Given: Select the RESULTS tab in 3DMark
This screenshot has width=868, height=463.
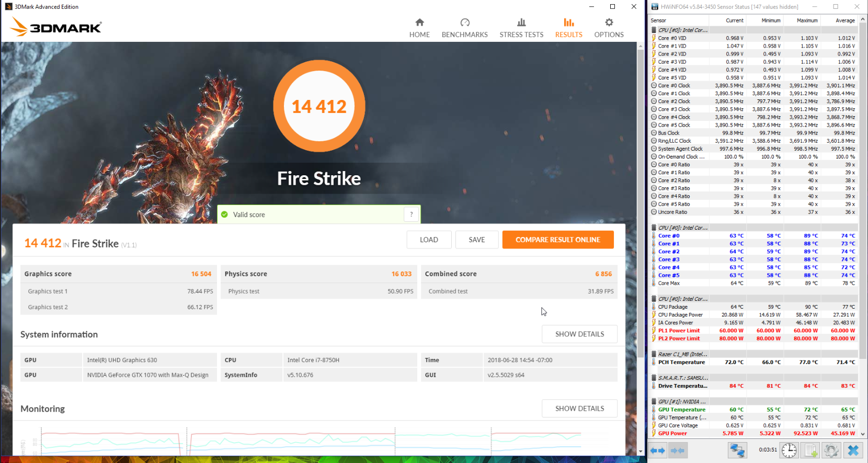Looking at the screenshot, I should (568, 28).
